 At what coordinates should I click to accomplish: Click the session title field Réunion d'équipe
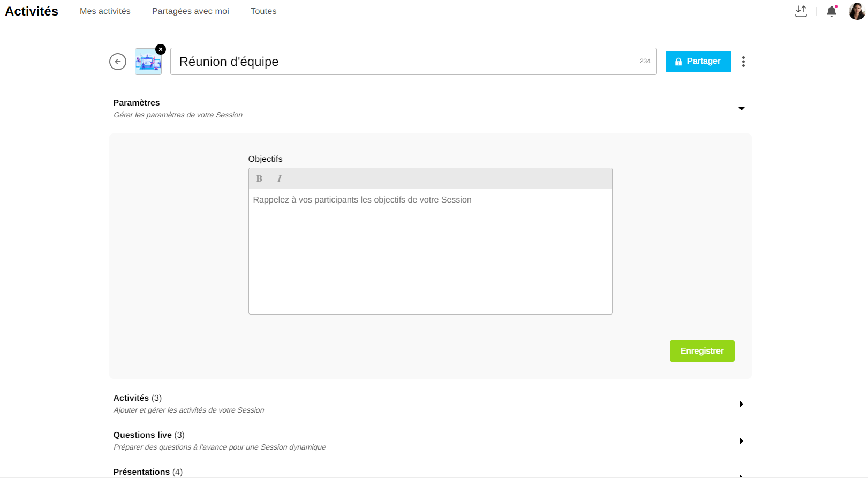point(402,62)
